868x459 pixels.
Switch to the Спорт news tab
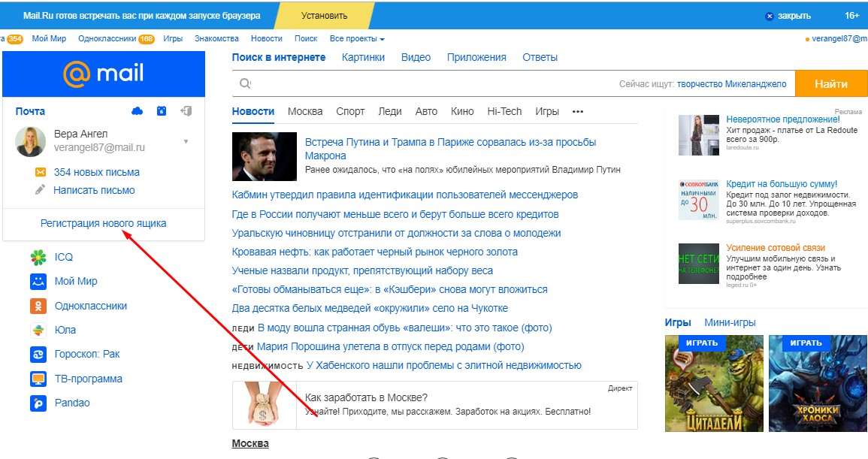tap(350, 111)
